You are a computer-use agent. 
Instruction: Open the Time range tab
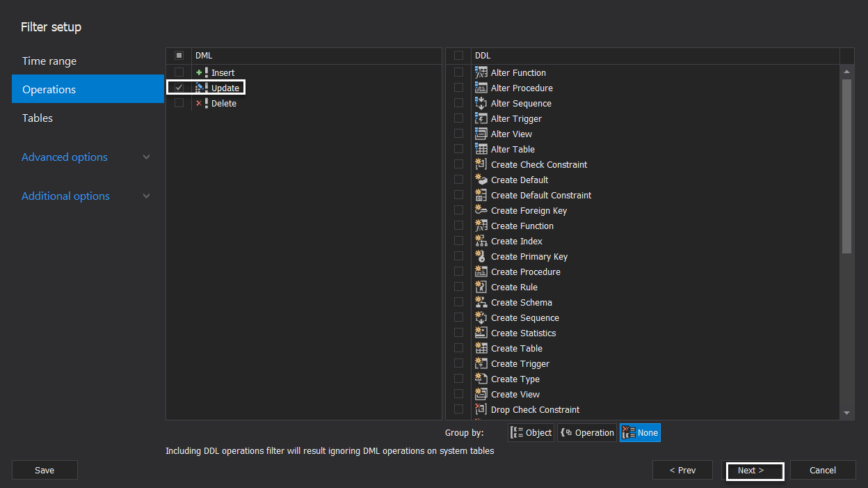pos(49,61)
